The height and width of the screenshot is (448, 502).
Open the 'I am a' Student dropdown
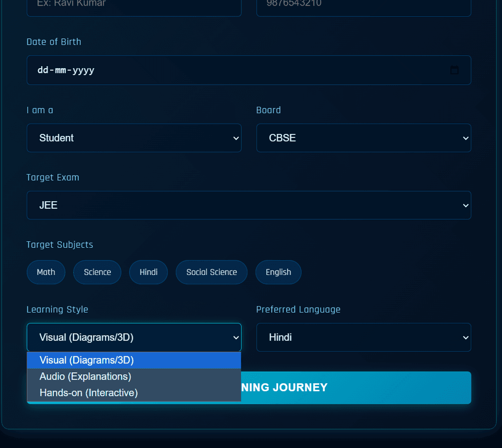pos(134,138)
